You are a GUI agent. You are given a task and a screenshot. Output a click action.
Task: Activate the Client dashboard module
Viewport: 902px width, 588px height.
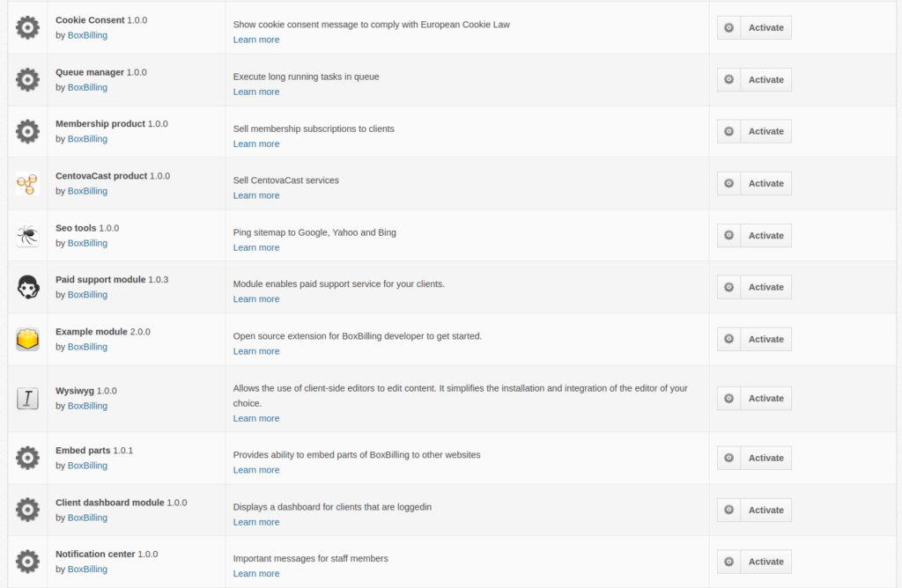pyautogui.click(x=765, y=510)
